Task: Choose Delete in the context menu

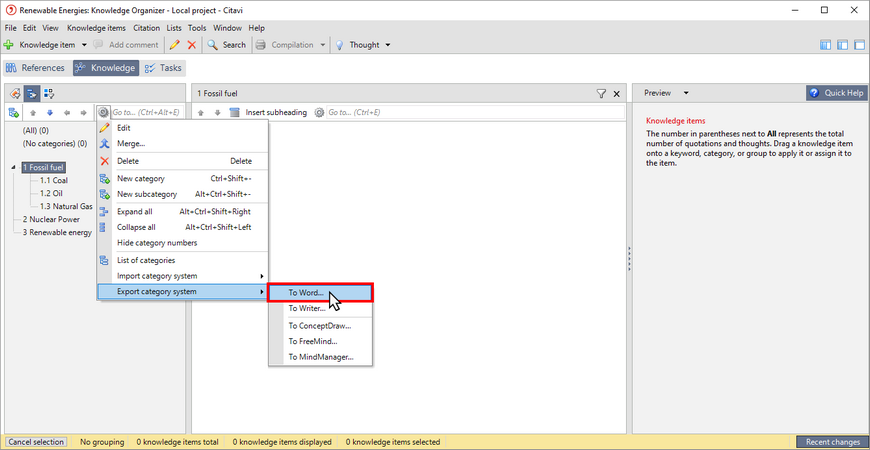Action: coord(183,161)
